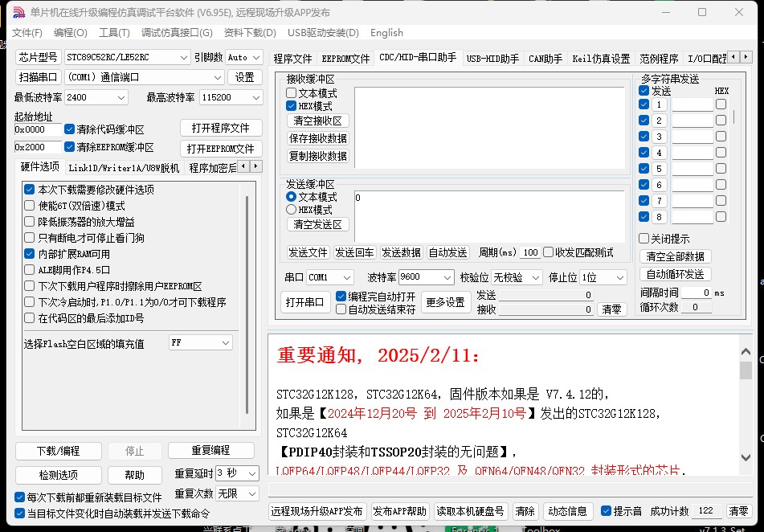Click the 打开程序文件 button
This screenshot has width=764, height=532.
click(221, 128)
